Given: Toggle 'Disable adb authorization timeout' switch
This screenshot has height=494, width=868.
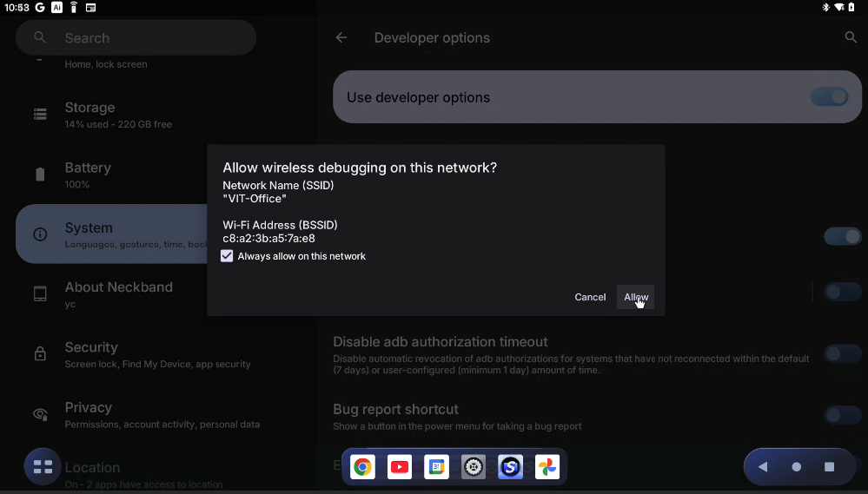Looking at the screenshot, I should click(x=842, y=353).
